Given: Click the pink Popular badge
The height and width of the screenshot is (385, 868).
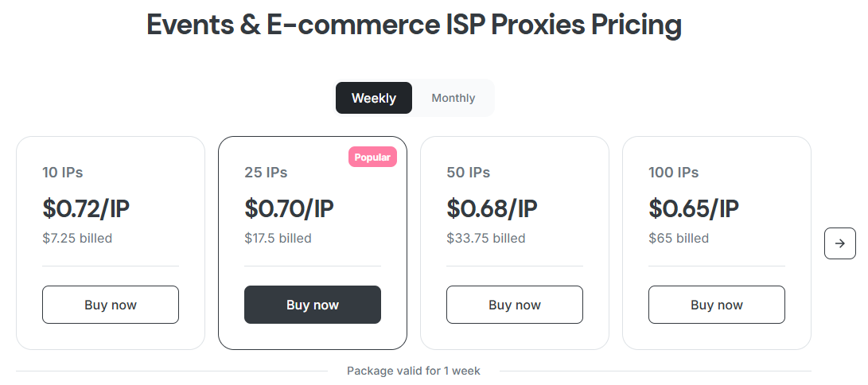Looking at the screenshot, I should [372, 157].
